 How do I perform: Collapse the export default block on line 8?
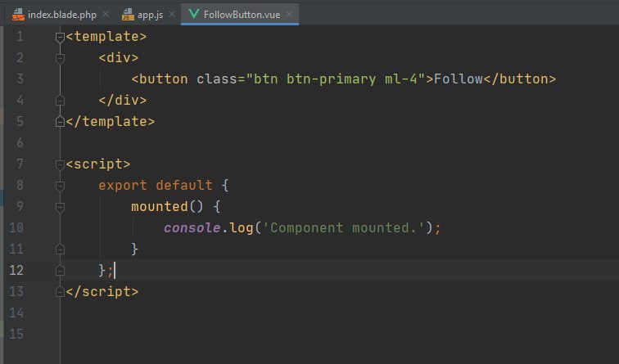[x=60, y=186]
